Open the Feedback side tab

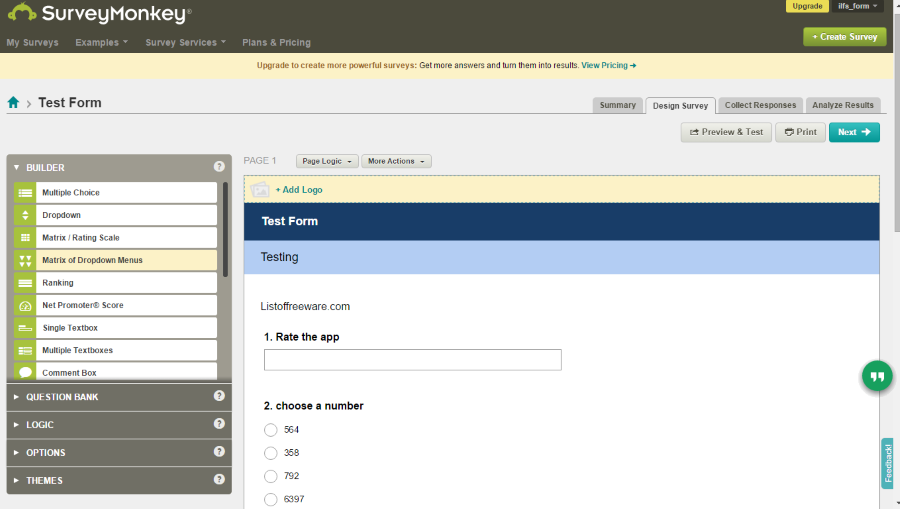887,463
